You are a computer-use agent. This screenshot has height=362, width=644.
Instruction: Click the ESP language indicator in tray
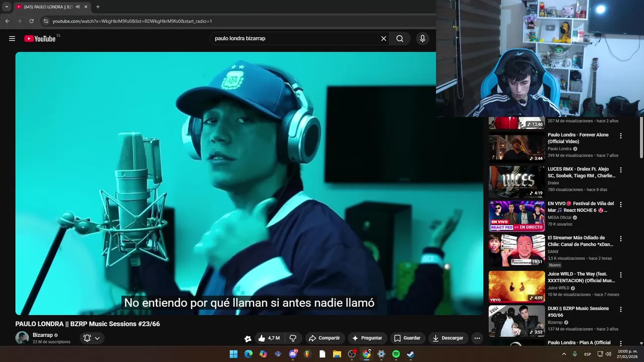coord(588,354)
